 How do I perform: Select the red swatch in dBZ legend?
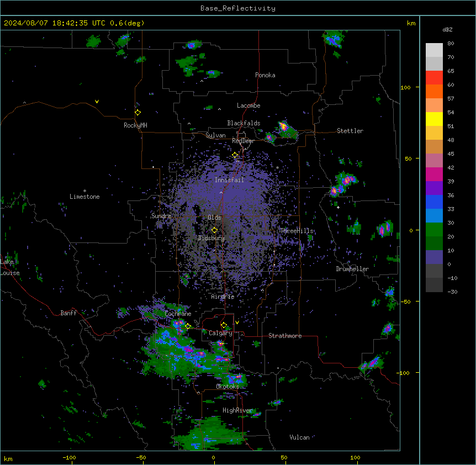tap(434, 78)
